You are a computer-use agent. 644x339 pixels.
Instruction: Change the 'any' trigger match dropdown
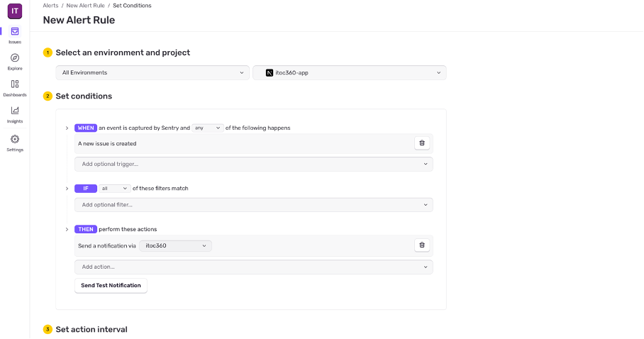(x=207, y=128)
